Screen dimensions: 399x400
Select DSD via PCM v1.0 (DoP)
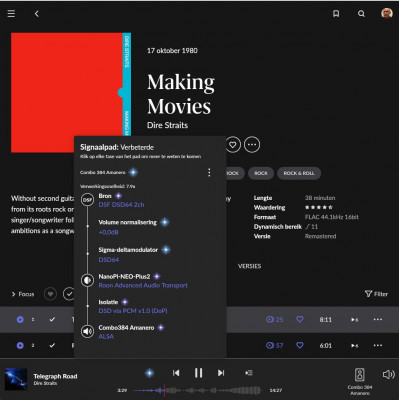coord(133,311)
